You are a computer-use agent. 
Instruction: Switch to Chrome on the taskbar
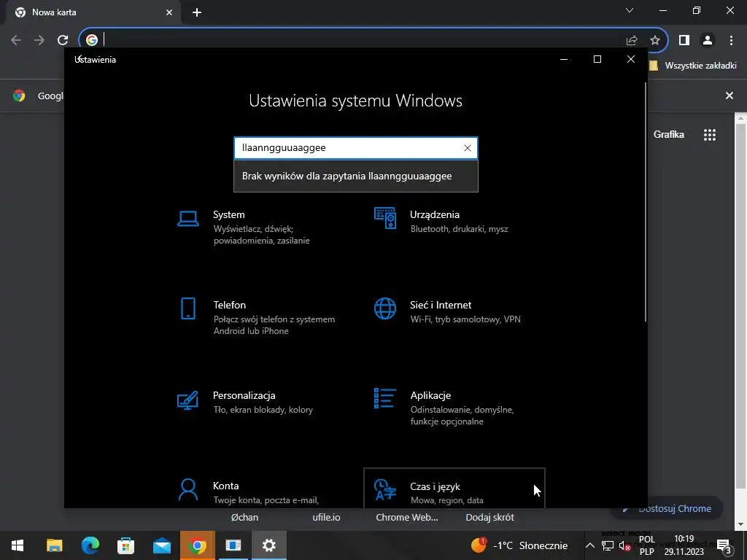click(x=197, y=545)
